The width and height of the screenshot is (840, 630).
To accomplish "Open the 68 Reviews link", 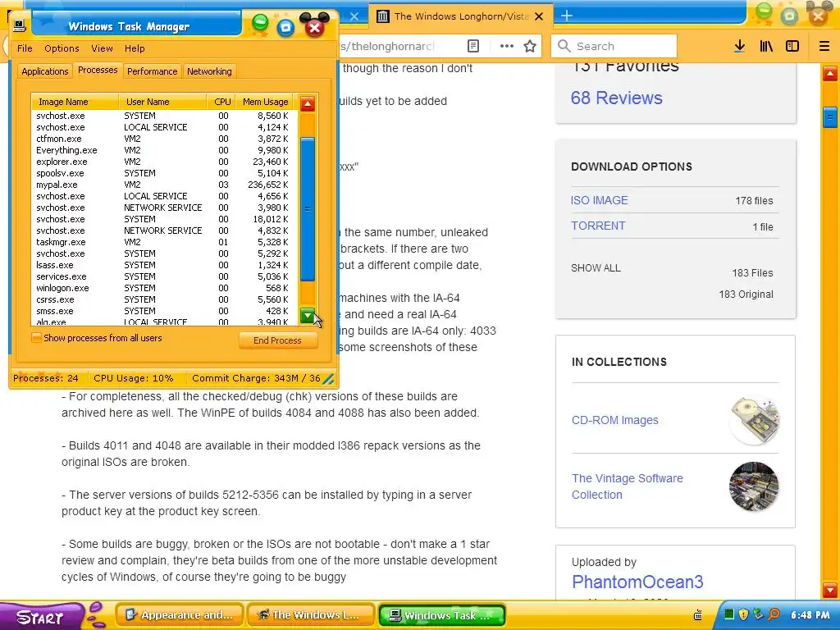I will click(616, 98).
